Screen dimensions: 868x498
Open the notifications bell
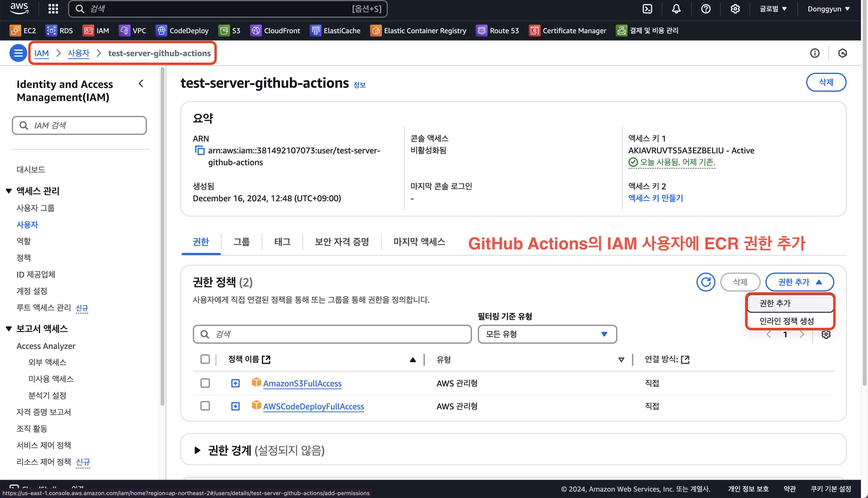pos(676,9)
